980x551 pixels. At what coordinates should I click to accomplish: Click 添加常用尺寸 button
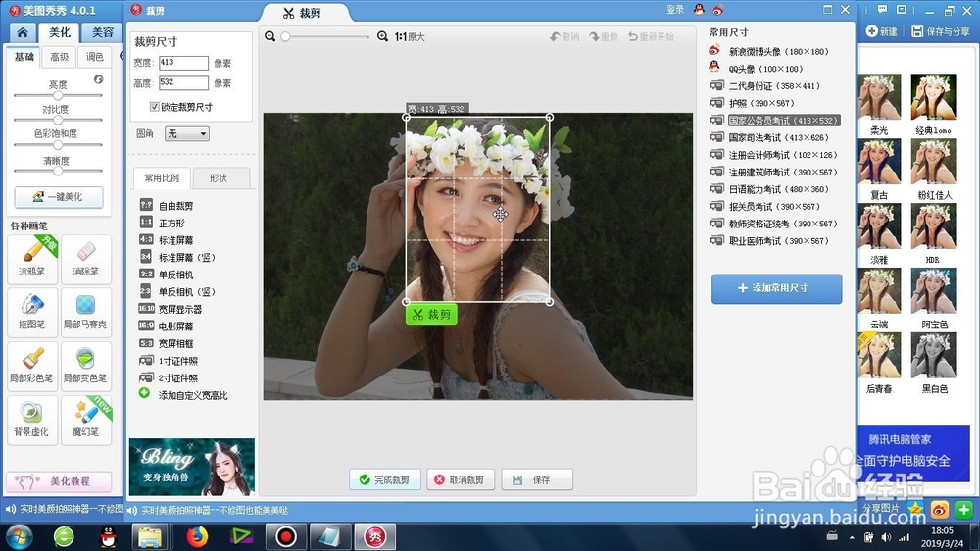777,288
